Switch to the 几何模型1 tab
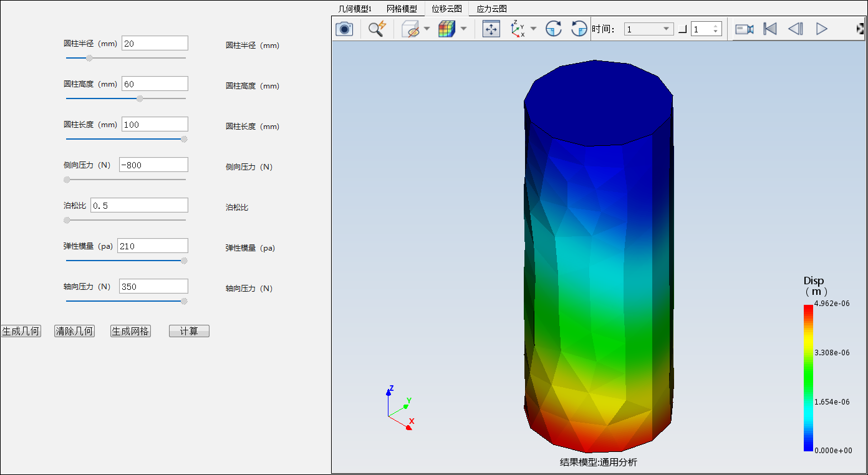The width and height of the screenshot is (868, 475). pyautogui.click(x=355, y=9)
